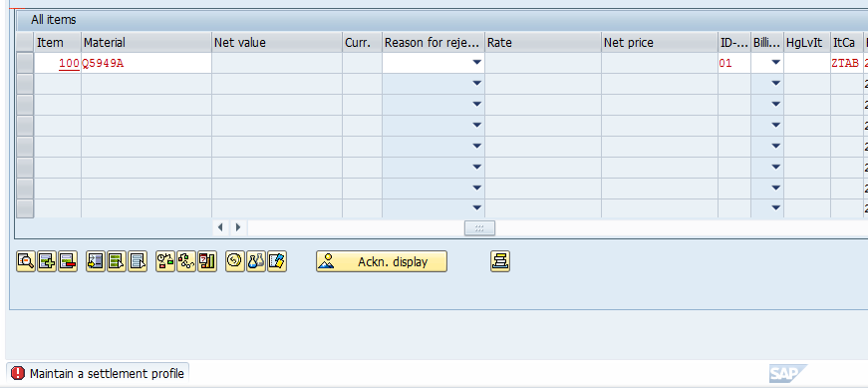The height and width of the screenshot is (388, 868).
Task: Click the delete item icon with red minus
Action: pyautogui.click(x=68, y=261)
